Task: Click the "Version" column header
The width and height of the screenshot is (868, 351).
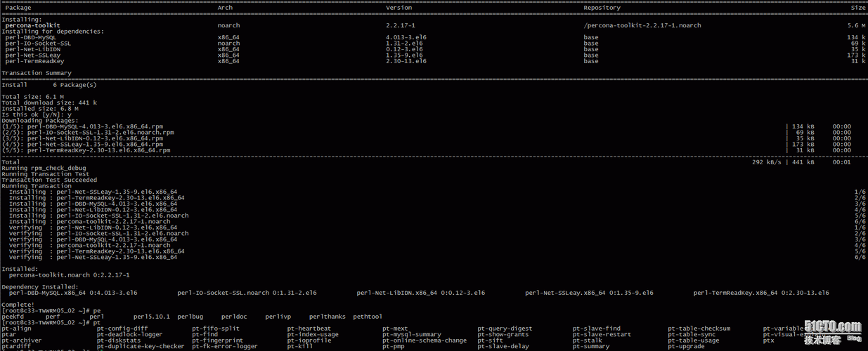Action: pos(399,8)
